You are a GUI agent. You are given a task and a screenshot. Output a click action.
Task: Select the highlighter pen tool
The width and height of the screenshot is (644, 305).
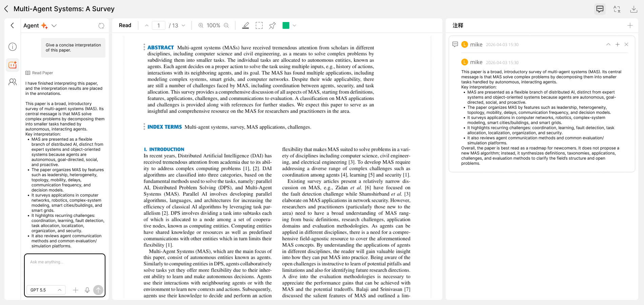coord(246,25)
